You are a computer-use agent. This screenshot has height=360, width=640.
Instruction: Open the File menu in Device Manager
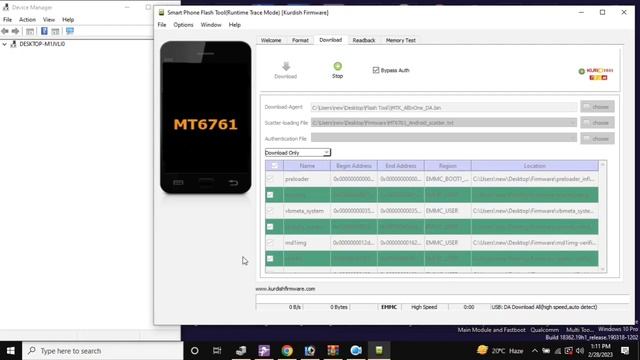(x=7, y=20)
